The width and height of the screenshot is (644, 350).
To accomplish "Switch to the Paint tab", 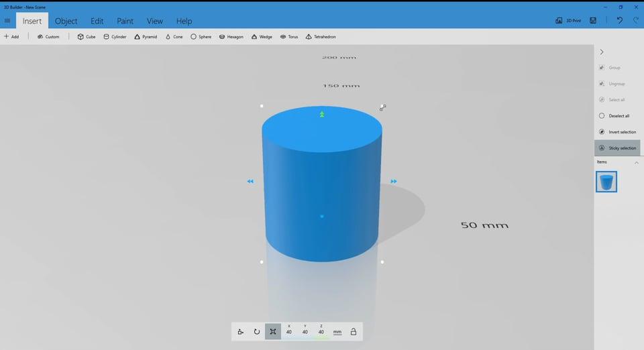I will (125, 21).
